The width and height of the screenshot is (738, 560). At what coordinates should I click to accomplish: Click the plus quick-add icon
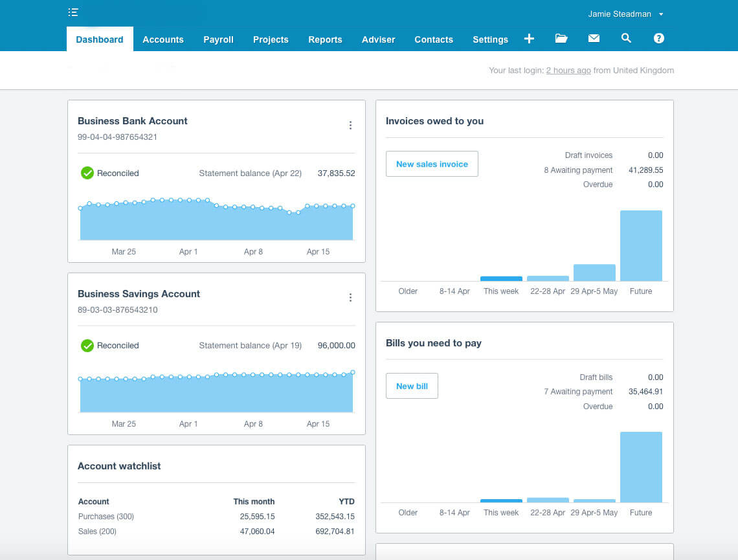click(529, 39)
